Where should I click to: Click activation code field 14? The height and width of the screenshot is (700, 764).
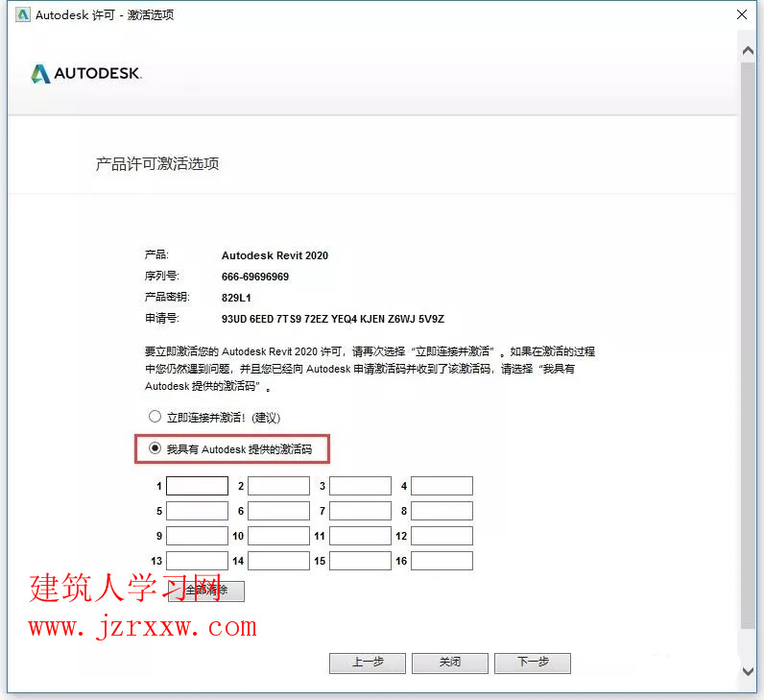click(278, 561)
